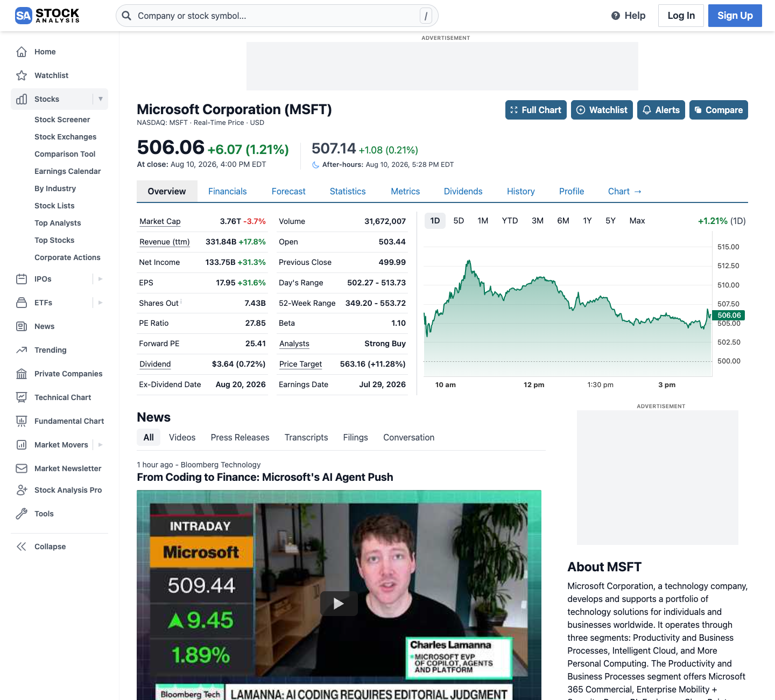775x700 pixels.
Task: Click the Profile tab
Action: tap(572, 192)
